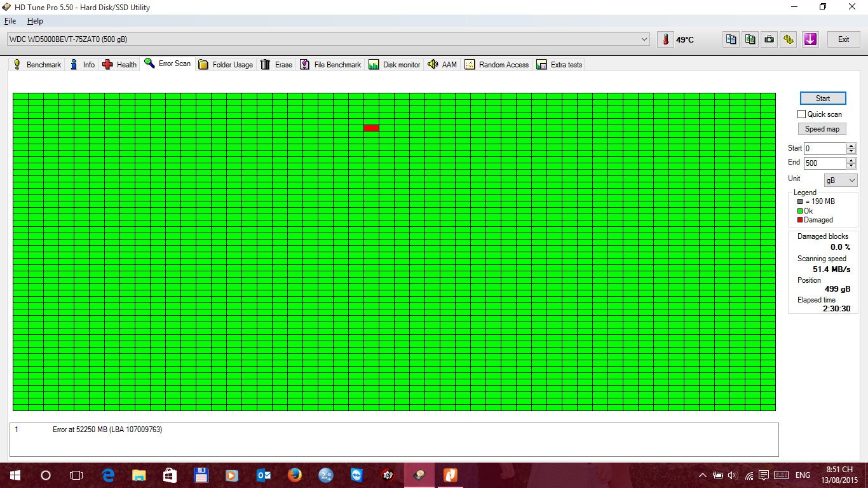
Task: Click into the End position field
Action: click(824, 163)
